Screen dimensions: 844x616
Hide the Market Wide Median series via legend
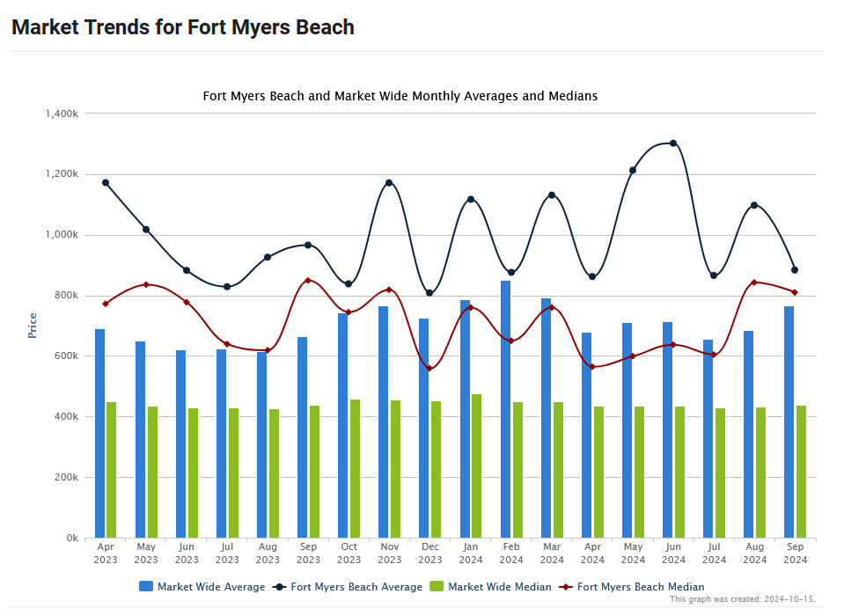[499, 587]
